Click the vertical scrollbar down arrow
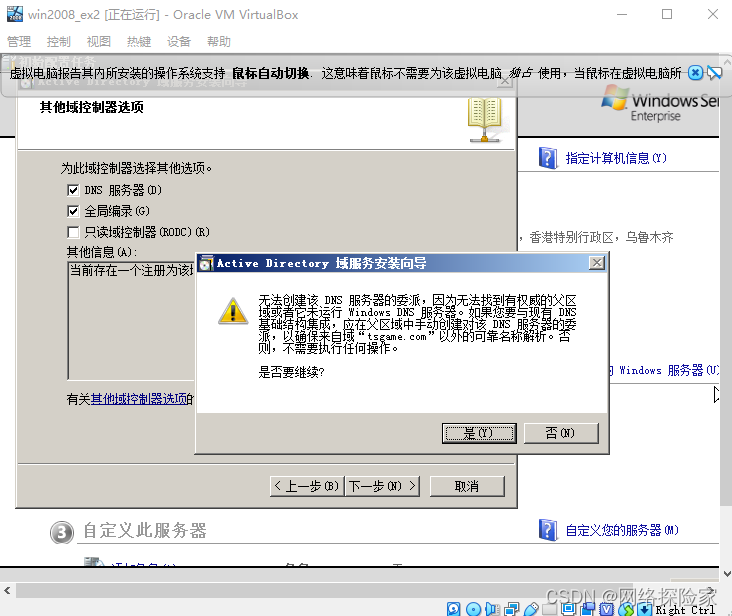Viewport: 732px width, 616px height. click(x=726, y=574)
